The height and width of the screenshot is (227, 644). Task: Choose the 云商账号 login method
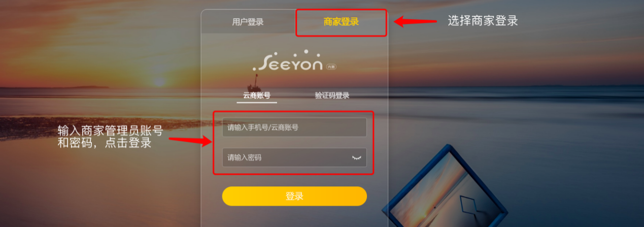coord(257,95)
